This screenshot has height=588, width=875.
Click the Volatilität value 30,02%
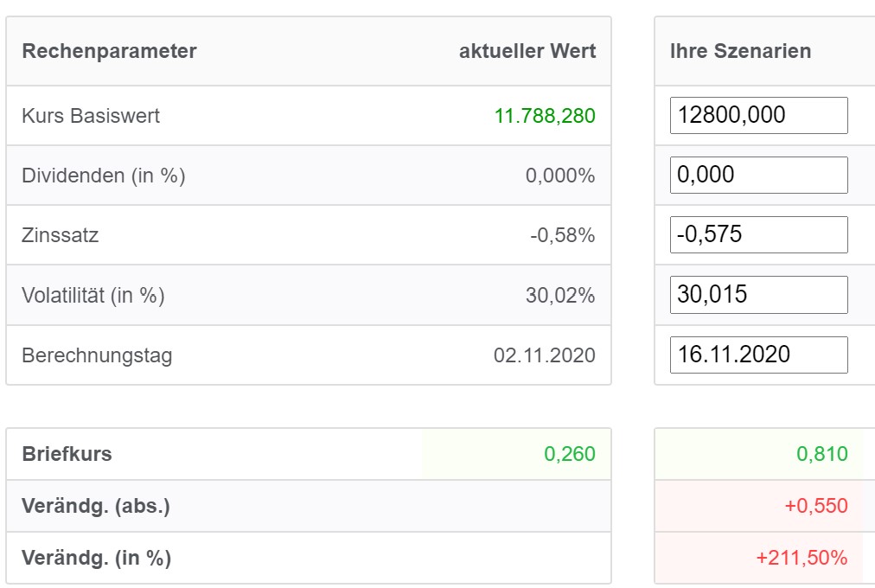coord(566,294)
